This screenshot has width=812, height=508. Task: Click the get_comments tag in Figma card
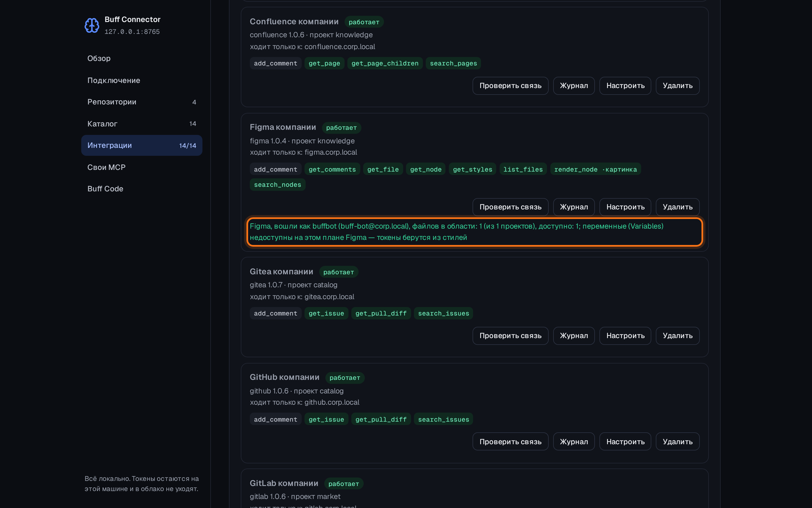point(332,169)
